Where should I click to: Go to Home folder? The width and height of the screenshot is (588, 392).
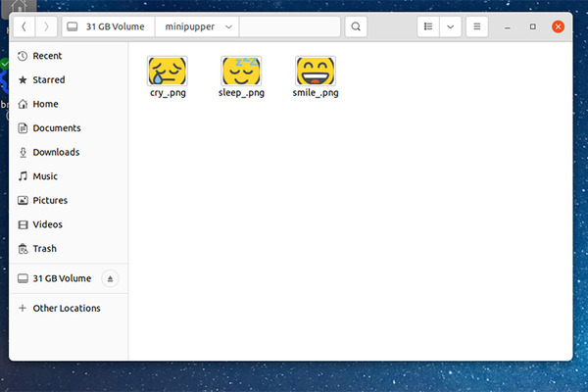point(45,104)
